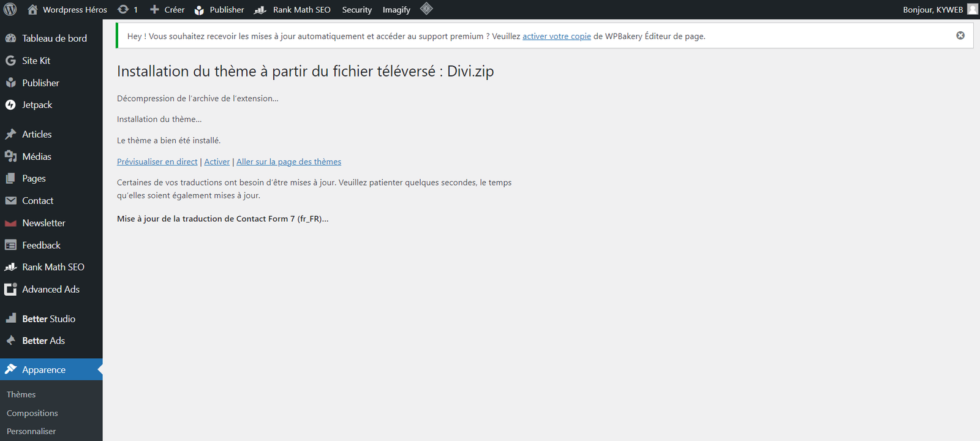980x441 pixels.
Task: Open Site Kit from the sidebar
Action: pos(36,61)
